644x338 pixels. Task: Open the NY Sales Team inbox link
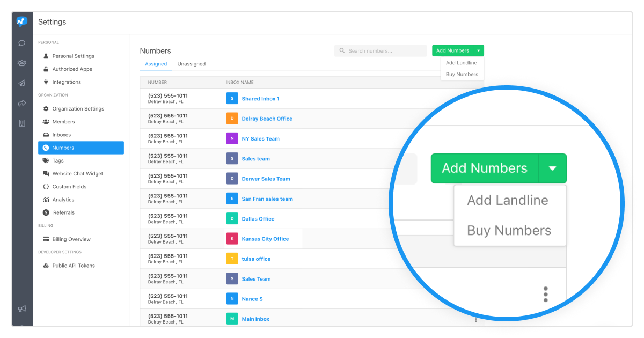tap(261, 138)
